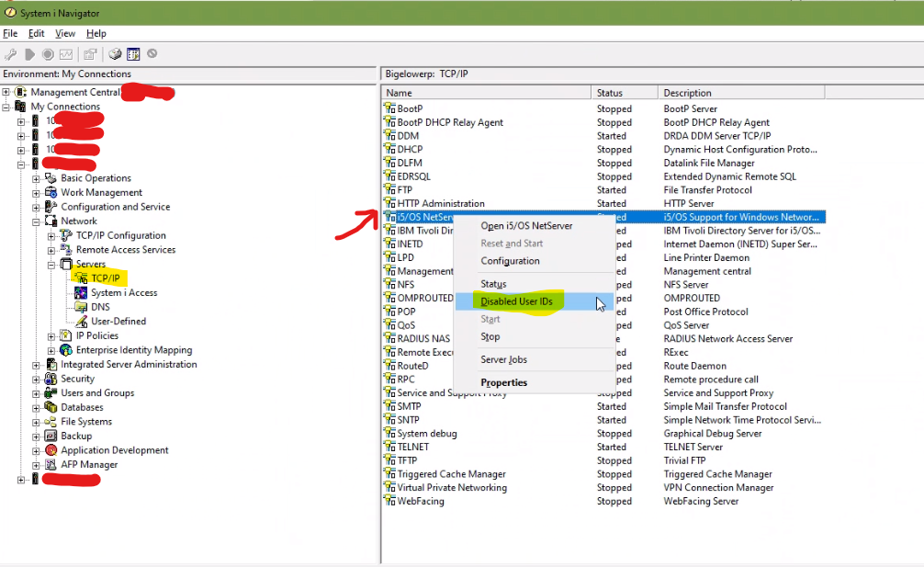
Task: Click Open i5/OS NetServer menu entry
Action: click(526, 226)
